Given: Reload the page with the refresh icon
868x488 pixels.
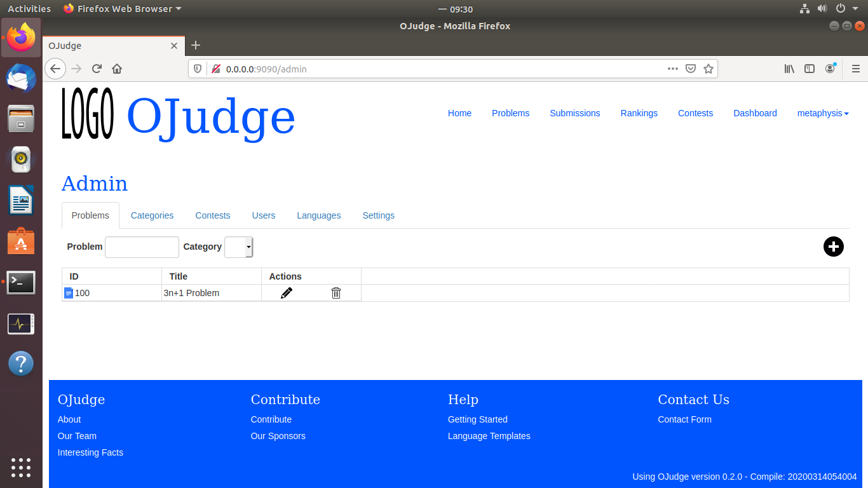Looking at the screenshot, I should coord(97,69).
